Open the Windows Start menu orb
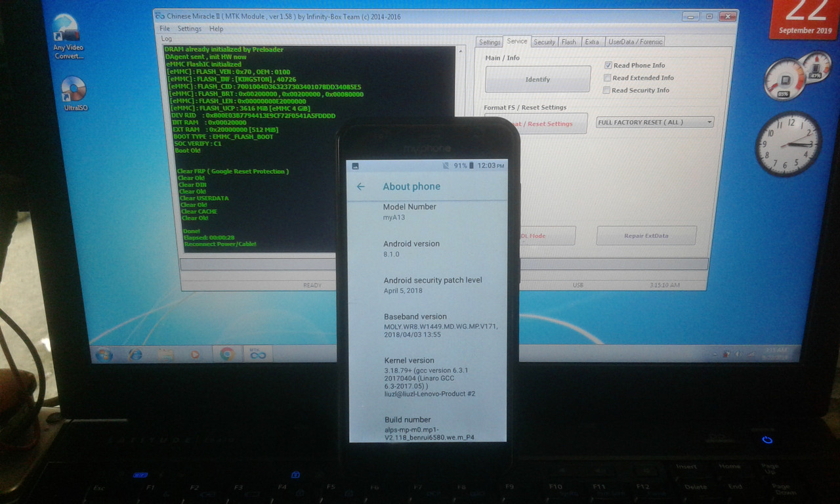 click(x=104, y=354)
